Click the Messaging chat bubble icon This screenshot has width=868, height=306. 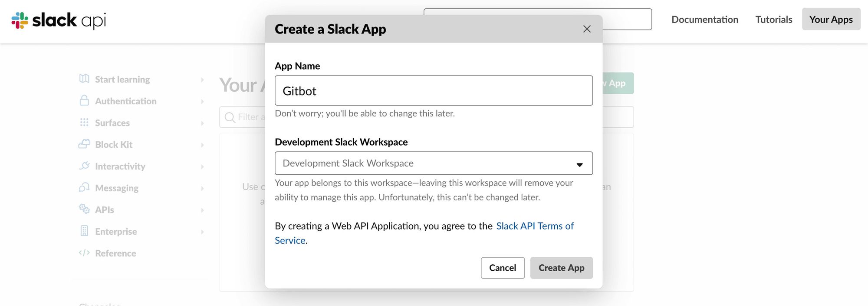[84, 187]
